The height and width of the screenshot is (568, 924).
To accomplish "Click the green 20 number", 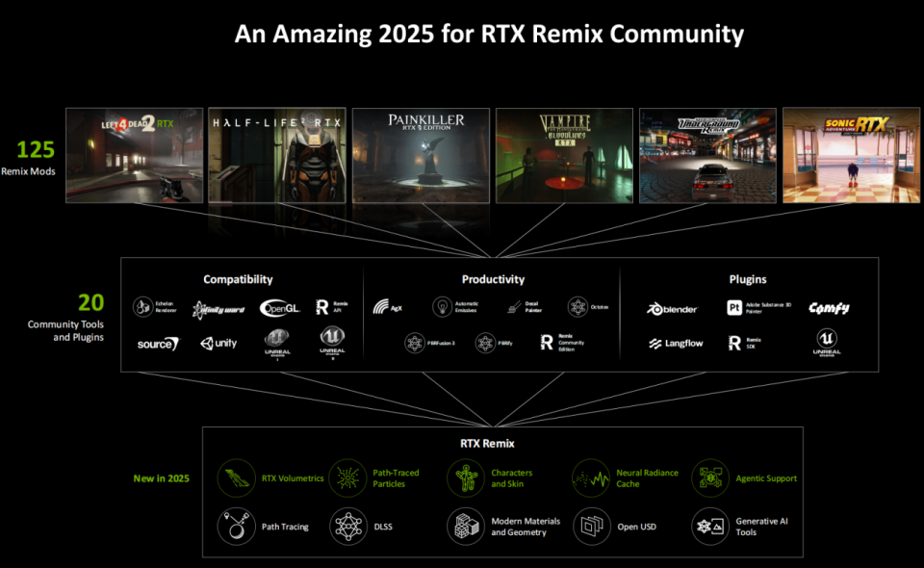I will click(90, 303).
